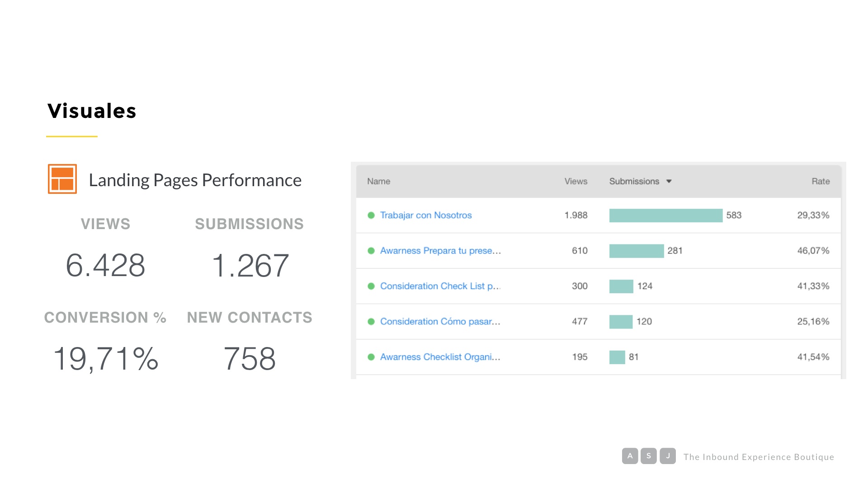This screenshot has height=488, width=868.
Task: Click the new contacts figure 758
Action: pos(250,359)
